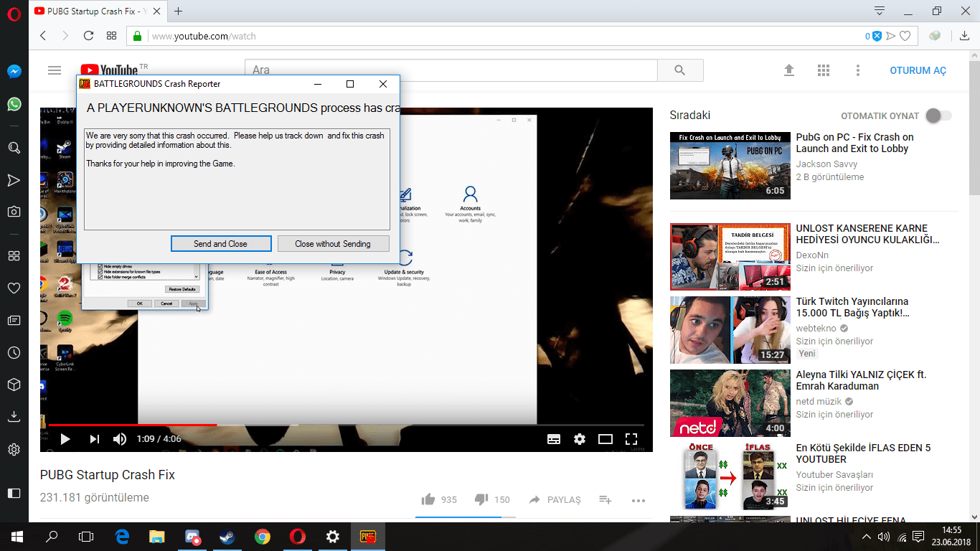Reload the YouTube page
Image resolution: width=980 pixels, height=551 pixels.
(x=88, y=36)
